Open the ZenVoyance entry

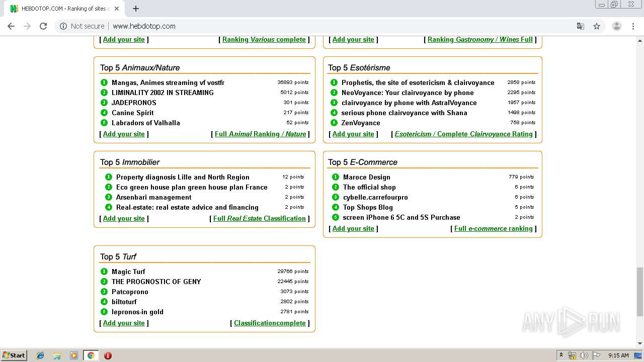coord(361,123)
